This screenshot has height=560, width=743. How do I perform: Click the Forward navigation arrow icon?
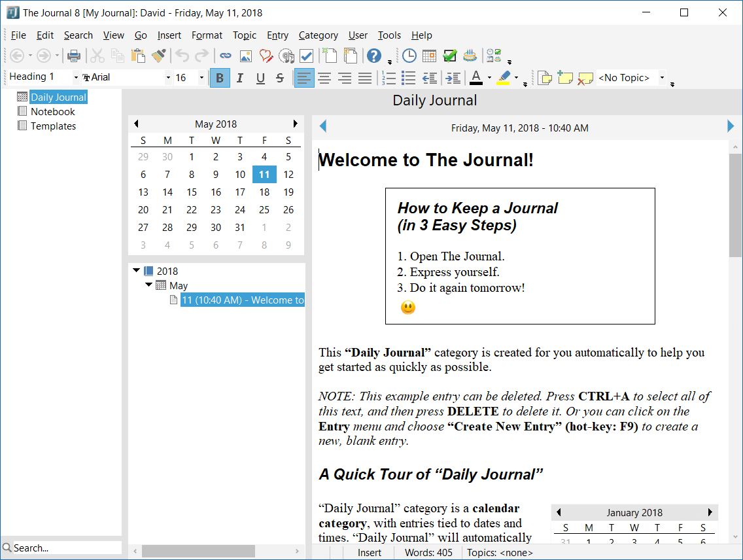44,56
